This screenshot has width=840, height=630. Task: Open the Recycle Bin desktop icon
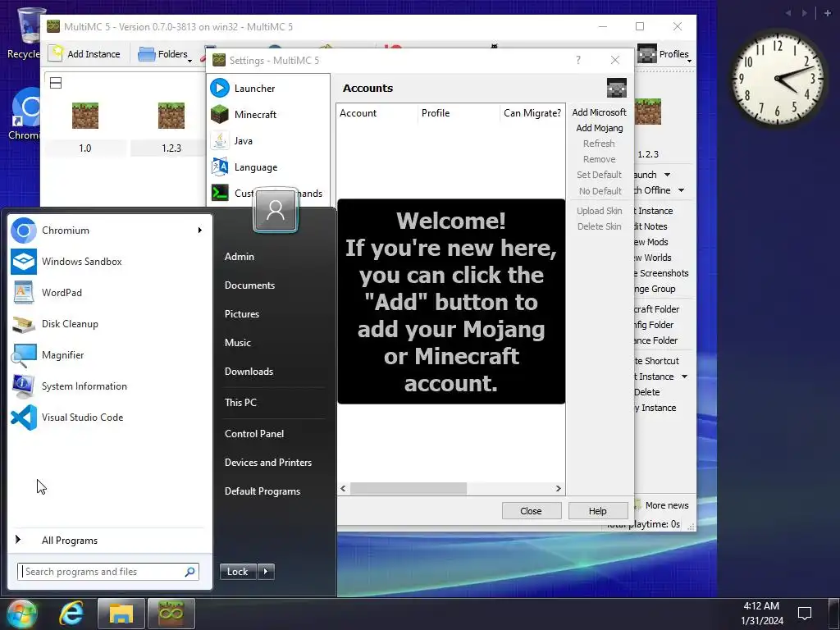tap(24, 32)
